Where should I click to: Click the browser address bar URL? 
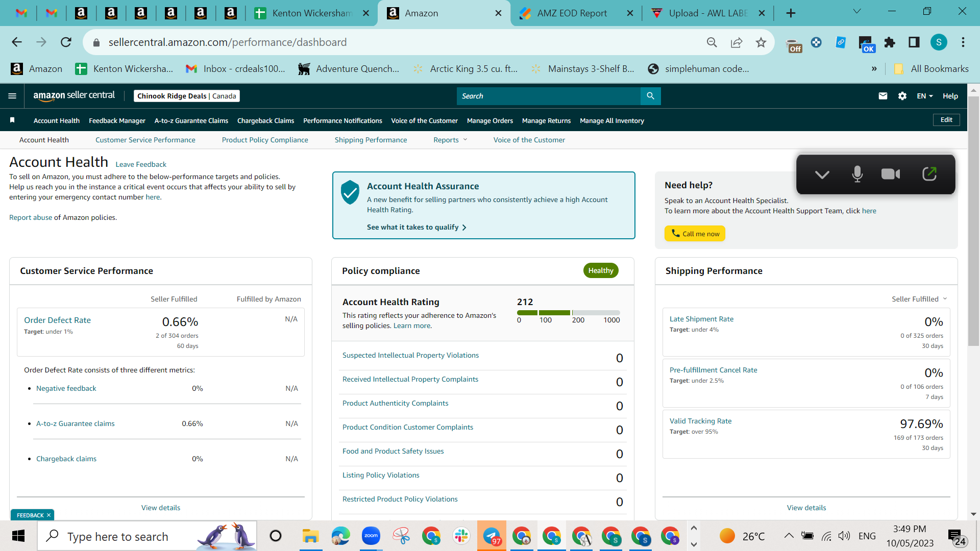227,42
